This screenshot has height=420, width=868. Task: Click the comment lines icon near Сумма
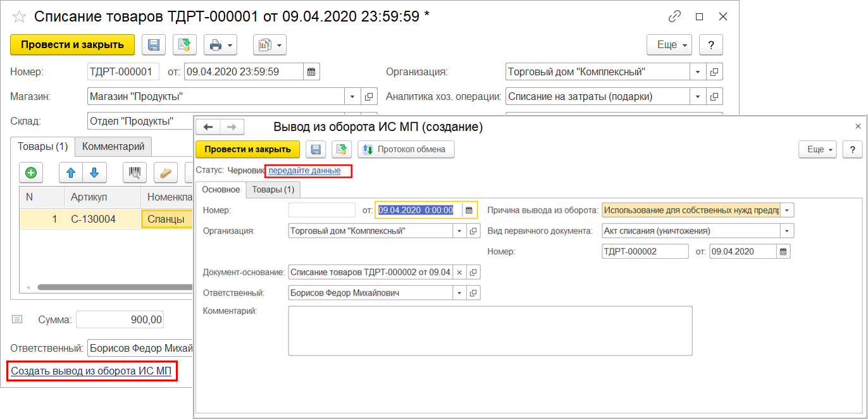tap(18, 319)
